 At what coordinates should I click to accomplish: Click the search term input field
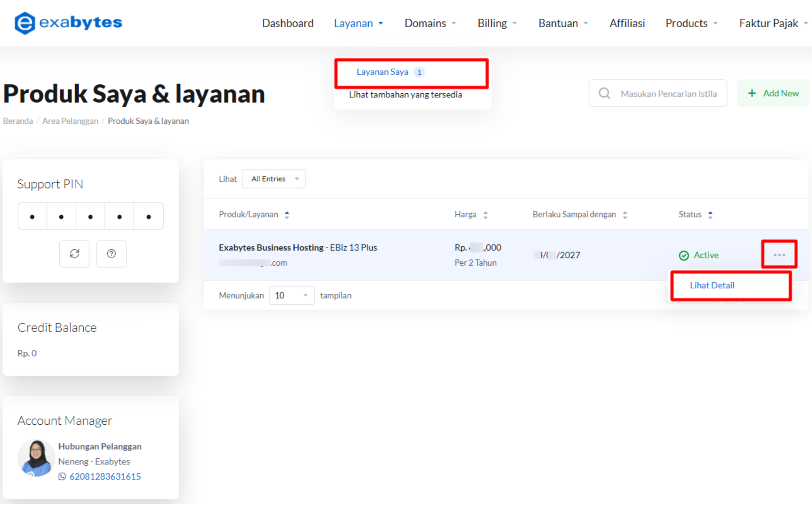pyautogui.click(x=668, y=94)
